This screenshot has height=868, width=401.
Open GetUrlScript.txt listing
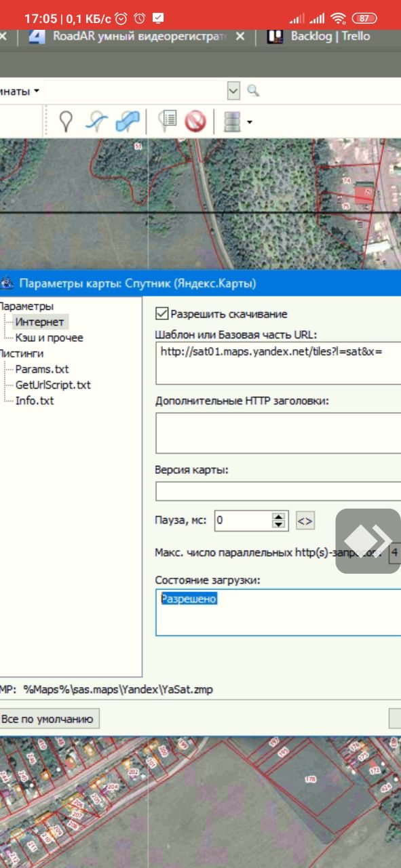[53, 385]
